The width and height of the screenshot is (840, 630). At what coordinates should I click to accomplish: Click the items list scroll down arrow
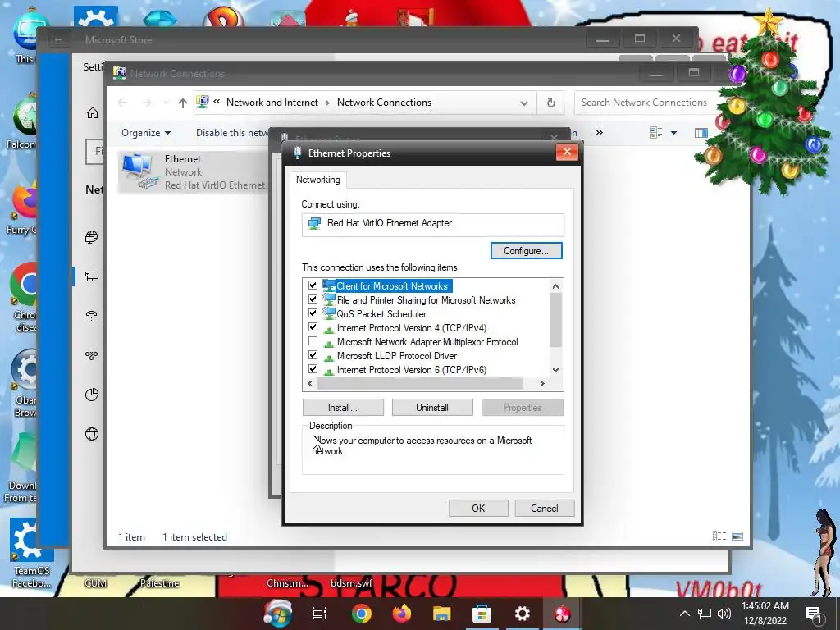[555, 370]
